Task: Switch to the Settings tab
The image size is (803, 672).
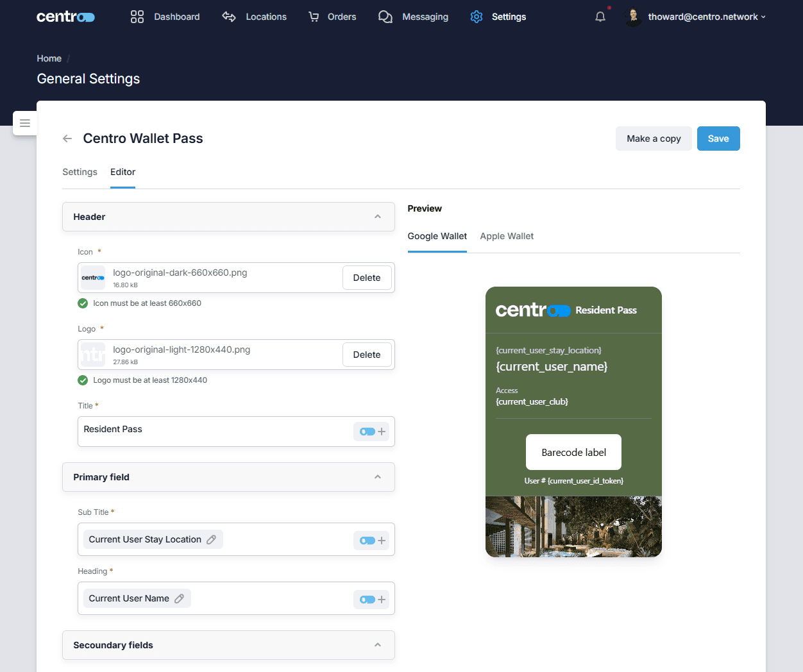Action: click(x=80, y=172)
